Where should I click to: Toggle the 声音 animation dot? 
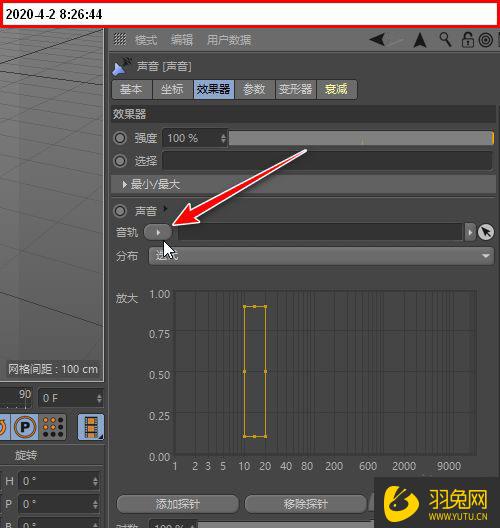coord(120,211)
